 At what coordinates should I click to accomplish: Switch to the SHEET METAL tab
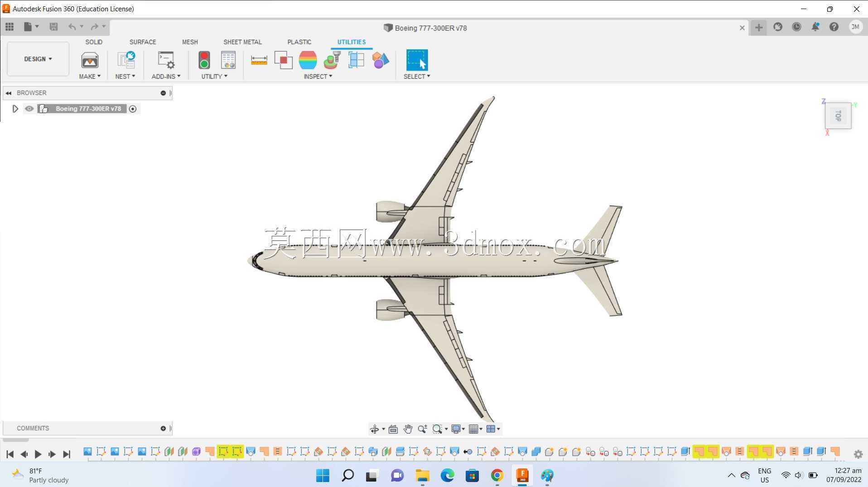pyautogui.click(x=242, y=42)
